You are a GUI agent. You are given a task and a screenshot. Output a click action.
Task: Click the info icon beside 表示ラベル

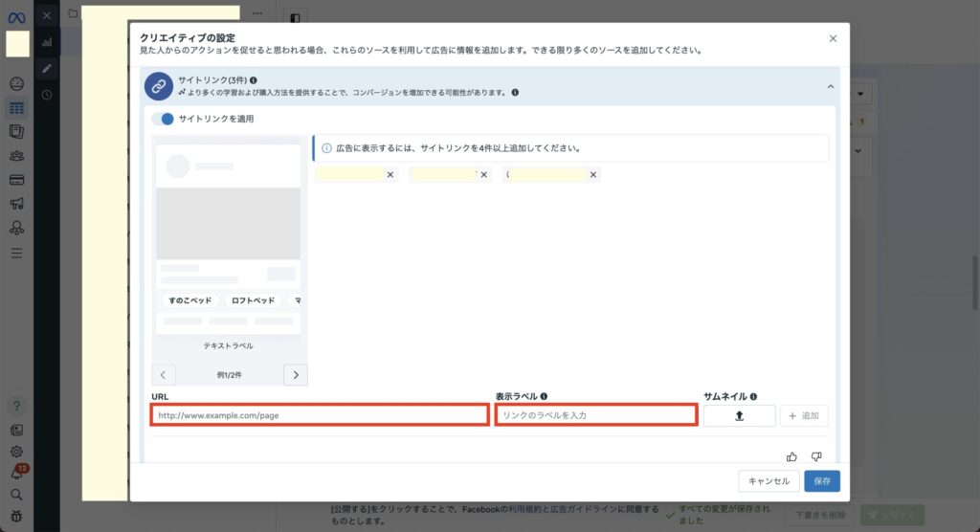click(544, 396)
